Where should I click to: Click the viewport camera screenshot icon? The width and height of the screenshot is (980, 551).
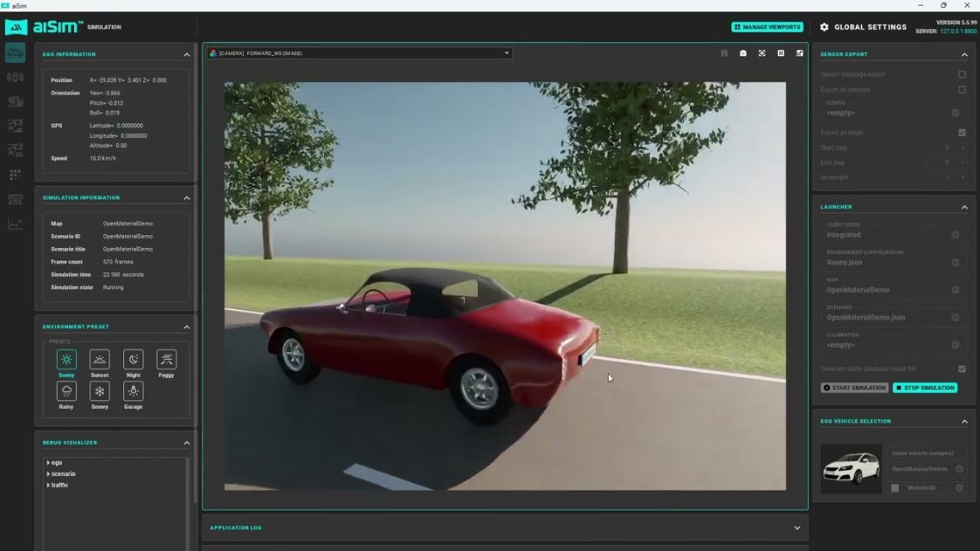click(743, 53)
